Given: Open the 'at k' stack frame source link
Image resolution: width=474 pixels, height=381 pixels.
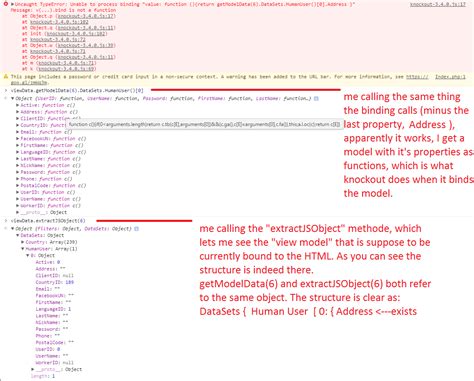Looking at the screenshot, I should point(67,69).
